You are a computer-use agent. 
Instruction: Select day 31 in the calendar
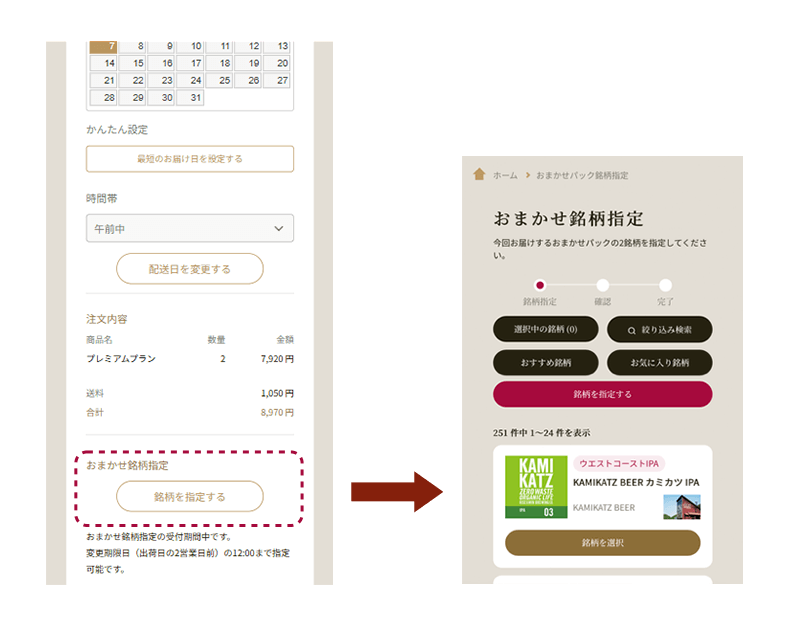(x=190, y=98)
